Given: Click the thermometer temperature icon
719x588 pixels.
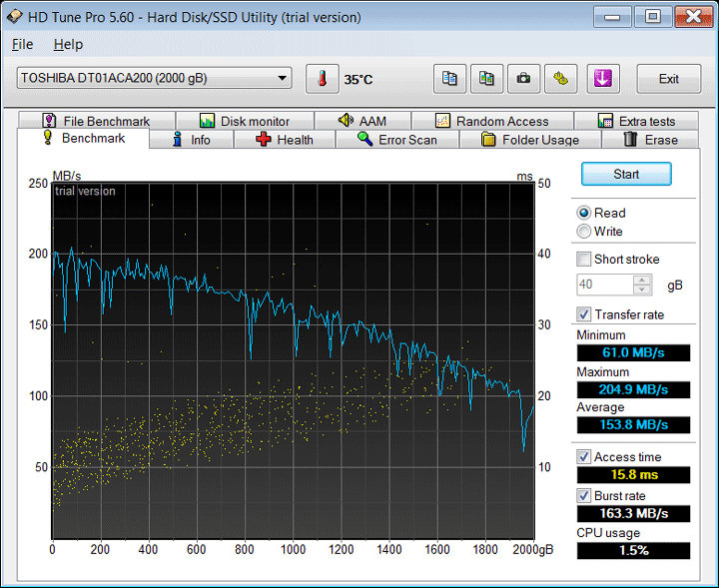Looking at the screenshot, I should click(323, 79).
